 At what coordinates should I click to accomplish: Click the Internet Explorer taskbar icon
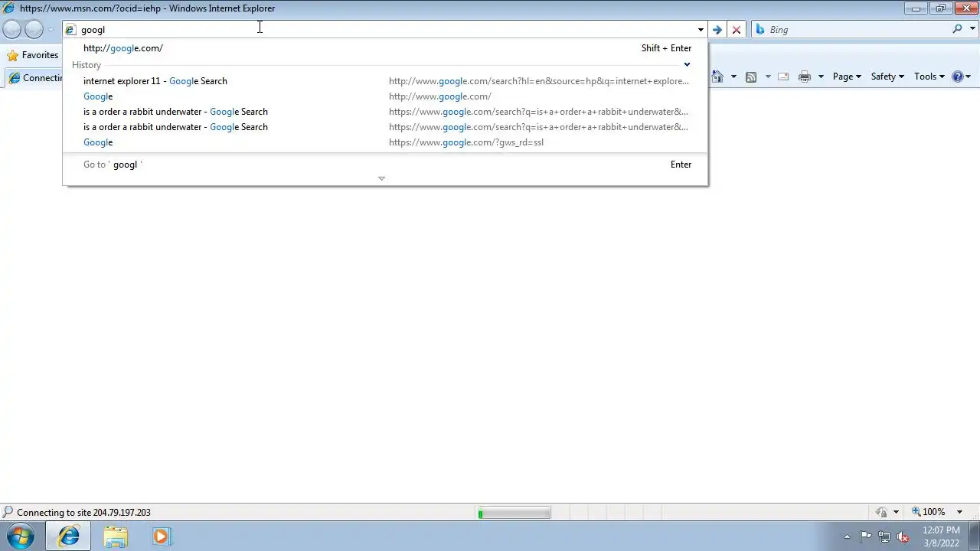coord(68,536)
